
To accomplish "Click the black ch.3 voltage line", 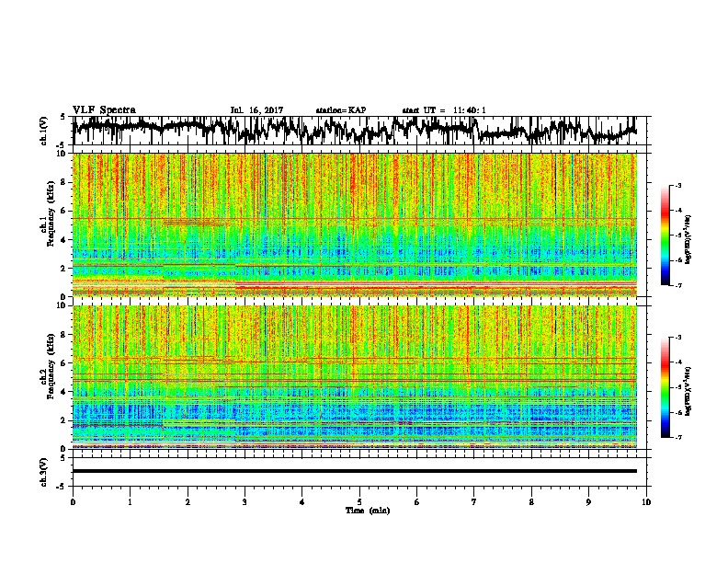I will coord(355,471).
